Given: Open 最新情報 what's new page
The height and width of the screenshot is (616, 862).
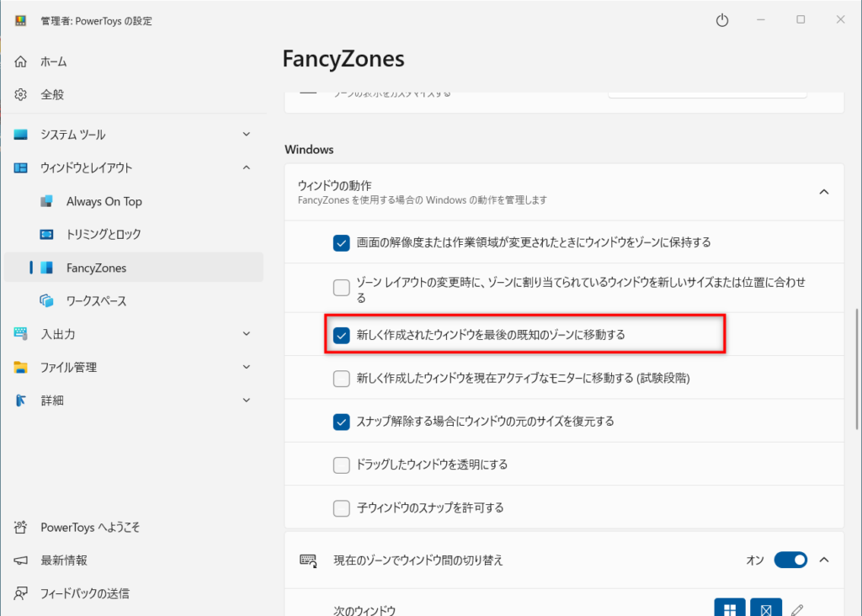Looking at the screenshot, I should pos(63,560).
